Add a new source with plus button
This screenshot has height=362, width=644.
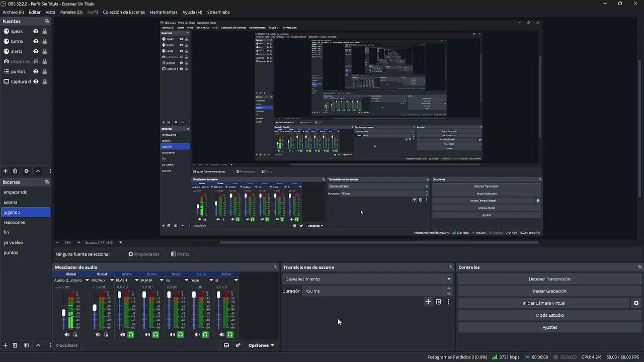tap(6, 171)
